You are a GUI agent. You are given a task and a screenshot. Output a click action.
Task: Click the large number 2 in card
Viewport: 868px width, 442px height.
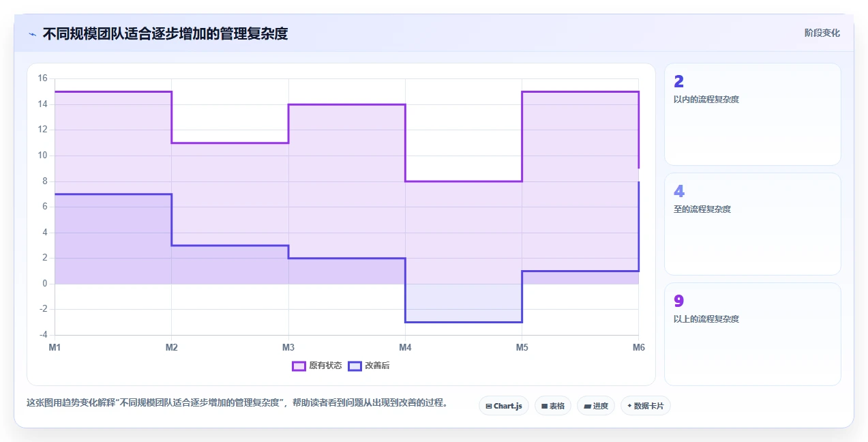[678, 81]
